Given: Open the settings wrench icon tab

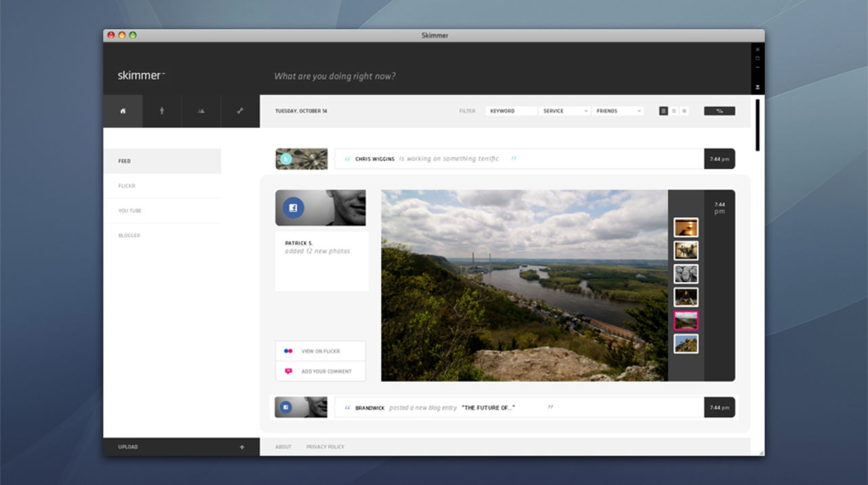Looking at the screenshot, I should click(x=240, y=111).
